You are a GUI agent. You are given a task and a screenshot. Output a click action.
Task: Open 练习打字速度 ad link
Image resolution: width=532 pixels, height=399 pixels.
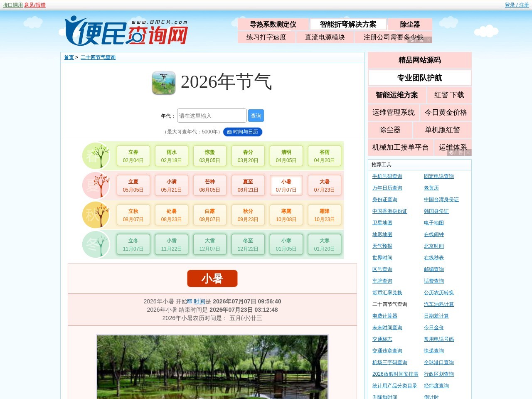pyautogui.click(x=266, y=37)
